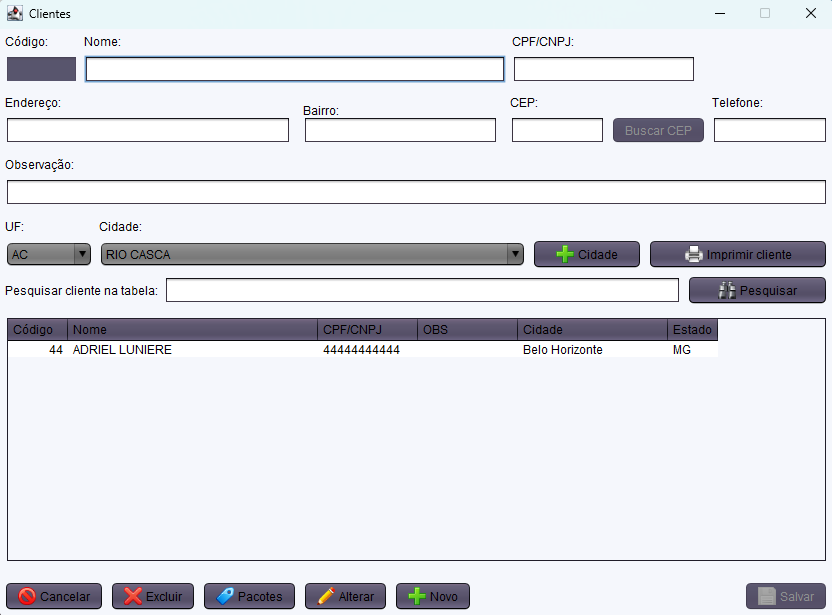Image resolution: width=832 pixels, height=615 pixels.
Task: Click the CEP input box
Action: (x=557, y=130)
